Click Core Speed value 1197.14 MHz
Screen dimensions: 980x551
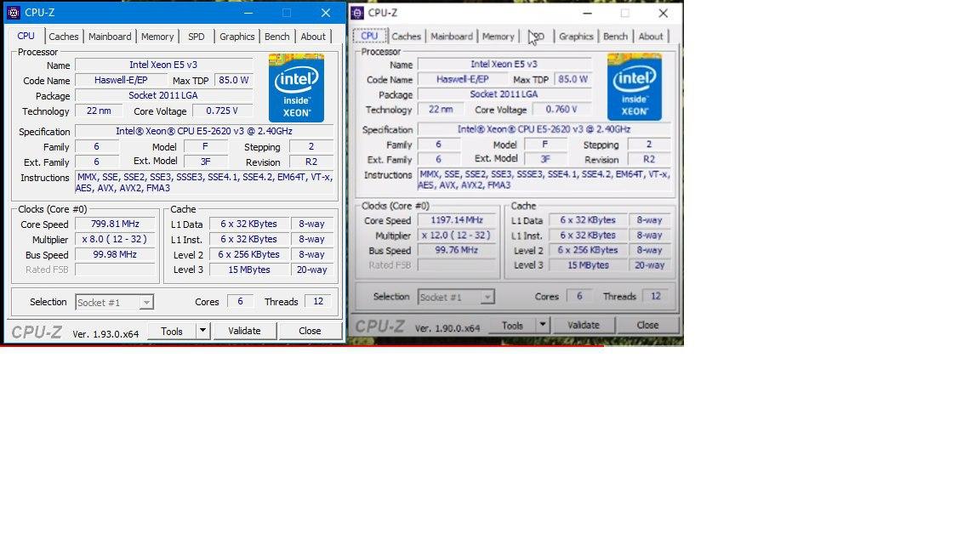point(457,220)
